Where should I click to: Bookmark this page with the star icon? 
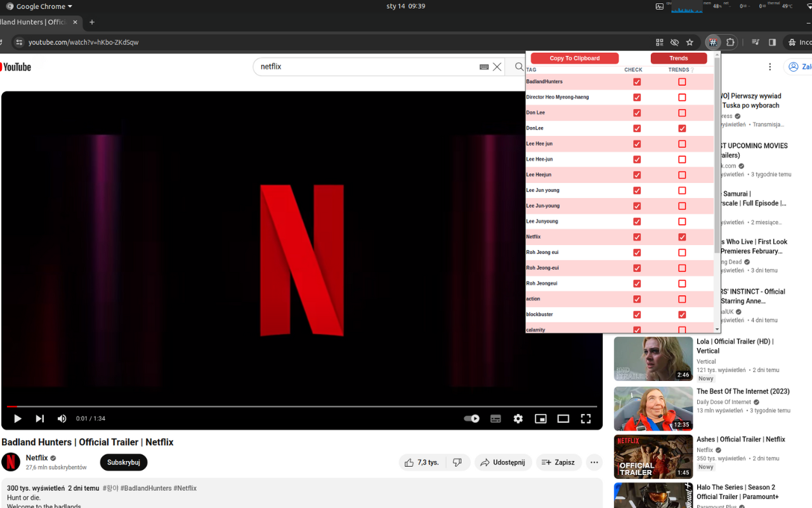click(690, 43)
